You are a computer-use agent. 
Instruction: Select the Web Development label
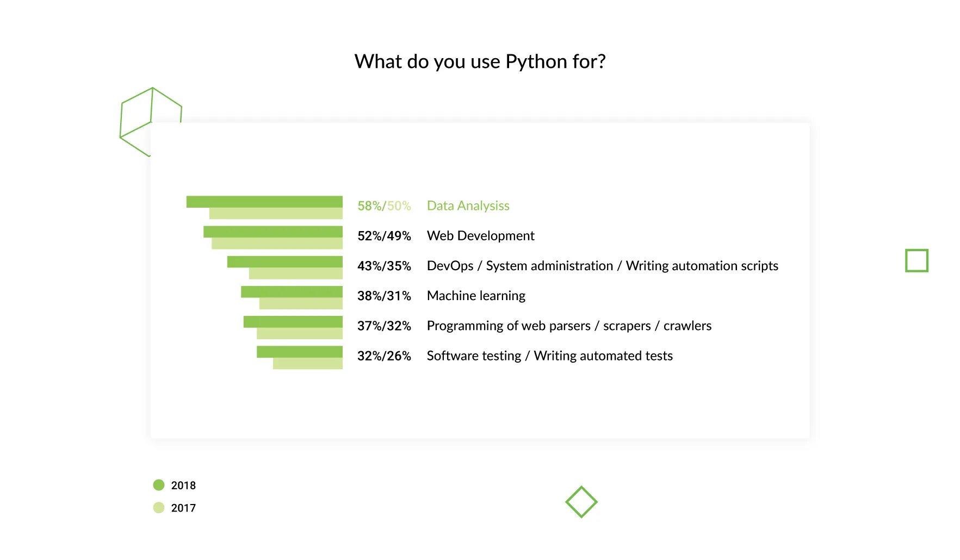(x=480, y=236)
